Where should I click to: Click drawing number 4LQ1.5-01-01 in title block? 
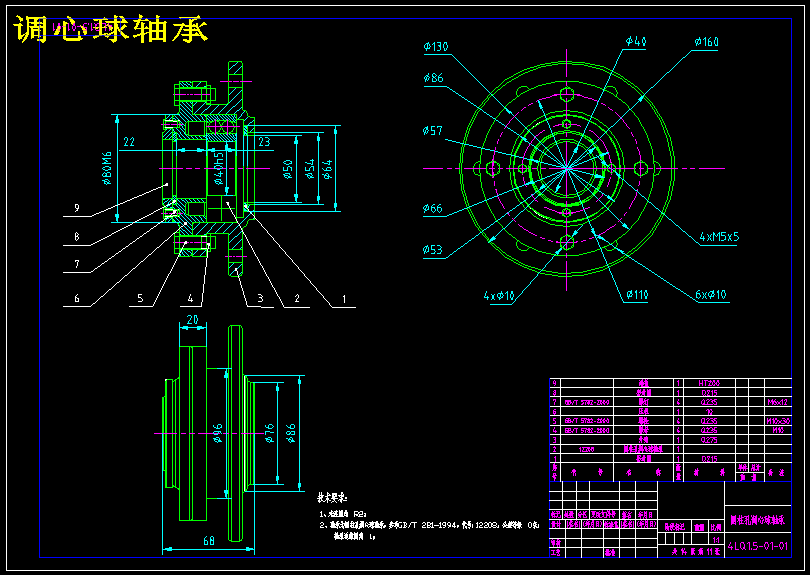click(758, 546)
